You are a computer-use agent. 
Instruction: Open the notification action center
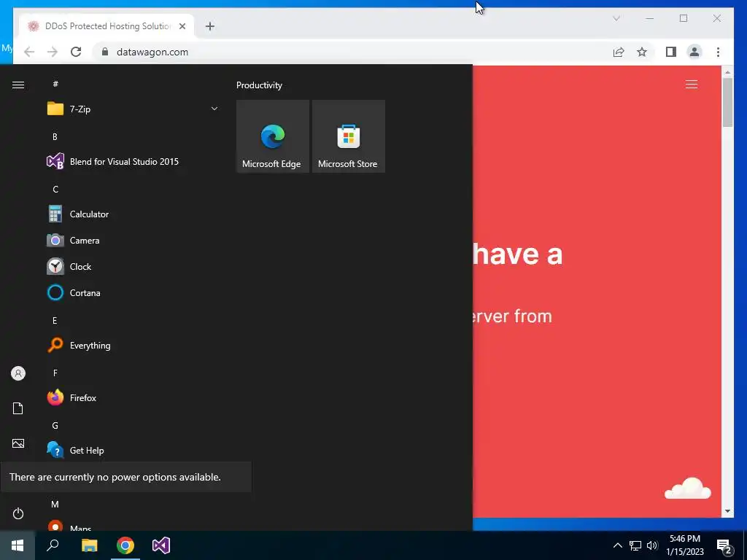coord(724,546)
